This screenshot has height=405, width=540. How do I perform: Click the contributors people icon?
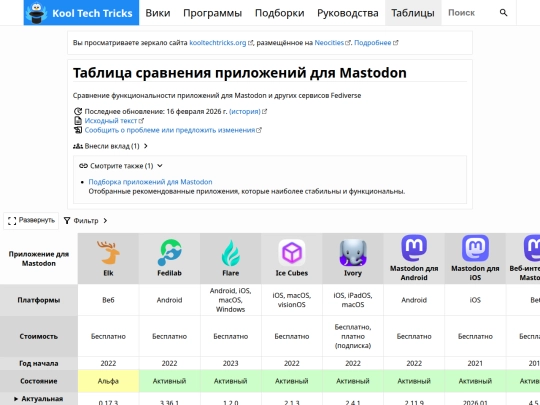click(78, 146)
